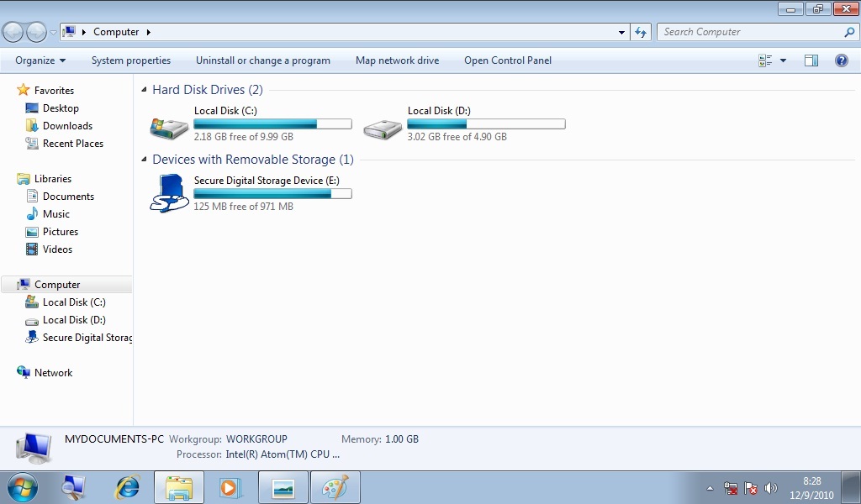Click Open Control Panel
The width and height of the screenshot is (861, 504).
click(x=508, y=60)
